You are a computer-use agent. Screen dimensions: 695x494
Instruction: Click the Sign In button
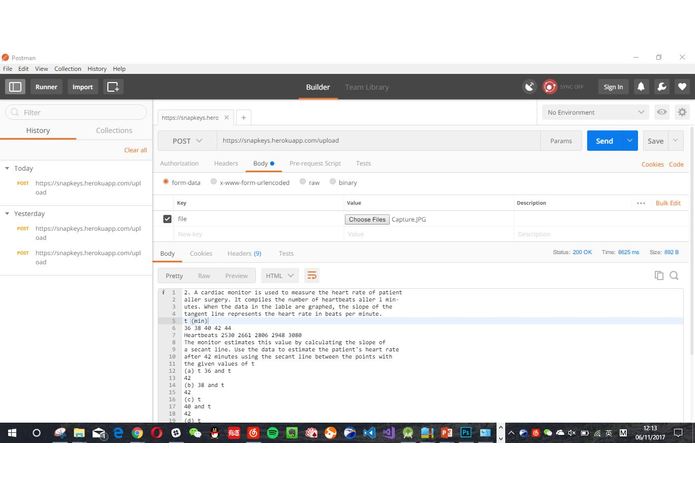(x=613, y=87)
